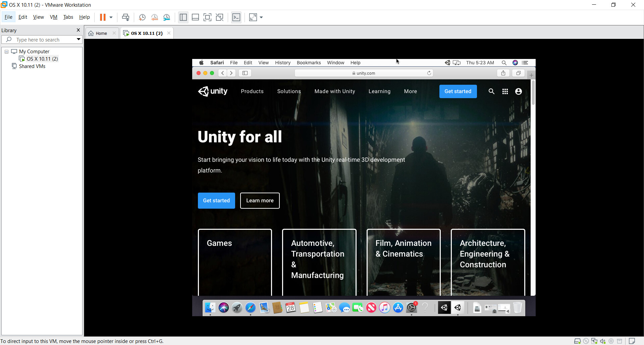Click the Safari share button
This screenshot has width=644, height=345.
click(x=503, y=73)
